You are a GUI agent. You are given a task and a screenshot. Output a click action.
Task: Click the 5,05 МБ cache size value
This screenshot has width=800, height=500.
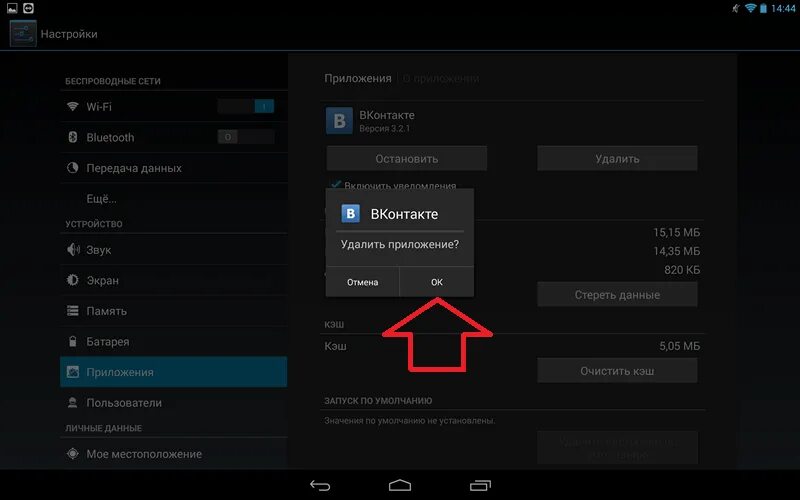coord(680,346)
